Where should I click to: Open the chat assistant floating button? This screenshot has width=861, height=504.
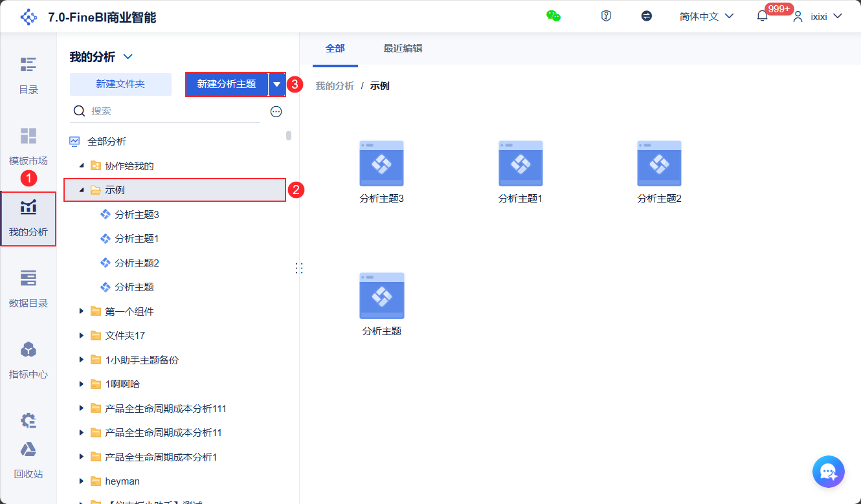829,472
